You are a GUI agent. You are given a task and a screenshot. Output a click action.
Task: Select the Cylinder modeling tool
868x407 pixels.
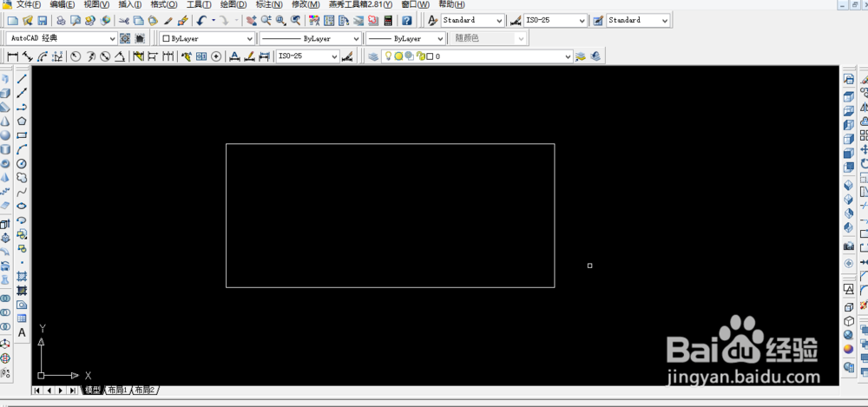[x=5, y=149]
